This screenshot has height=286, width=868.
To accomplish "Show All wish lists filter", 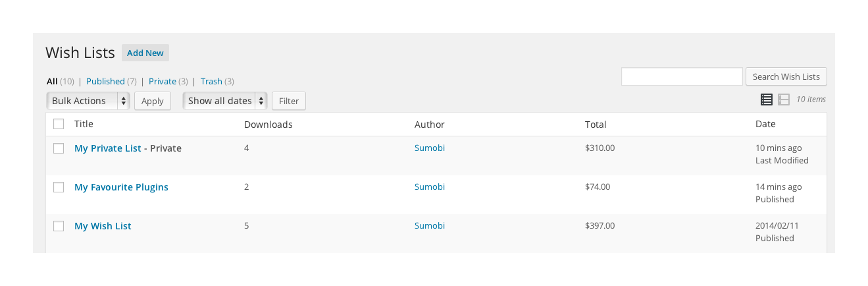I will point(52,82).
